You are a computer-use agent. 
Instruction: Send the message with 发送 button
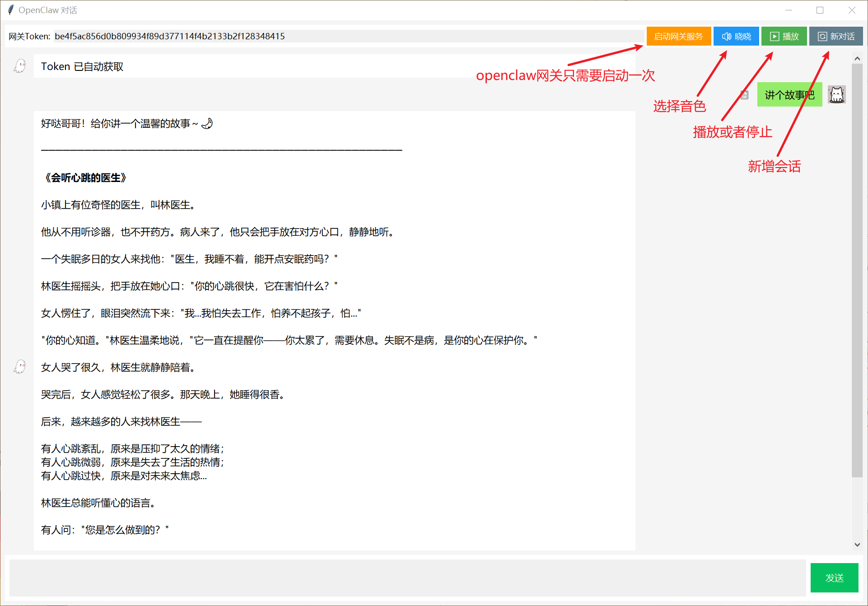click(x=834, y=578)
